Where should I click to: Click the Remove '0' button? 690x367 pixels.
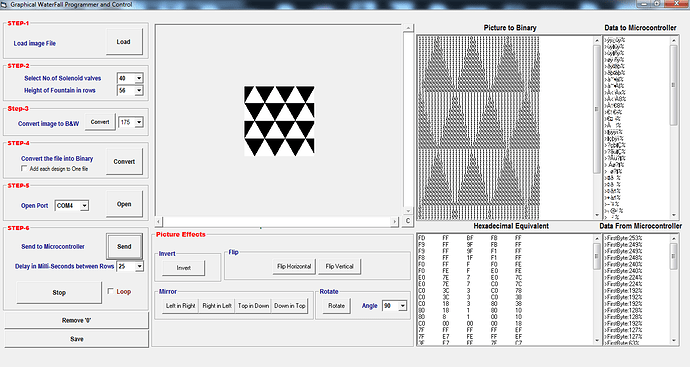[77, 320]
